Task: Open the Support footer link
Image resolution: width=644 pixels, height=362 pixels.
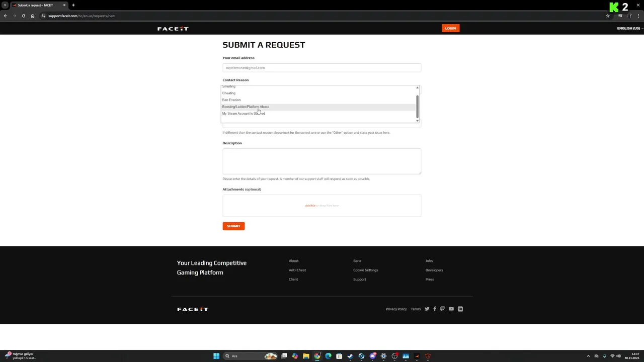Action: (360, 280)
